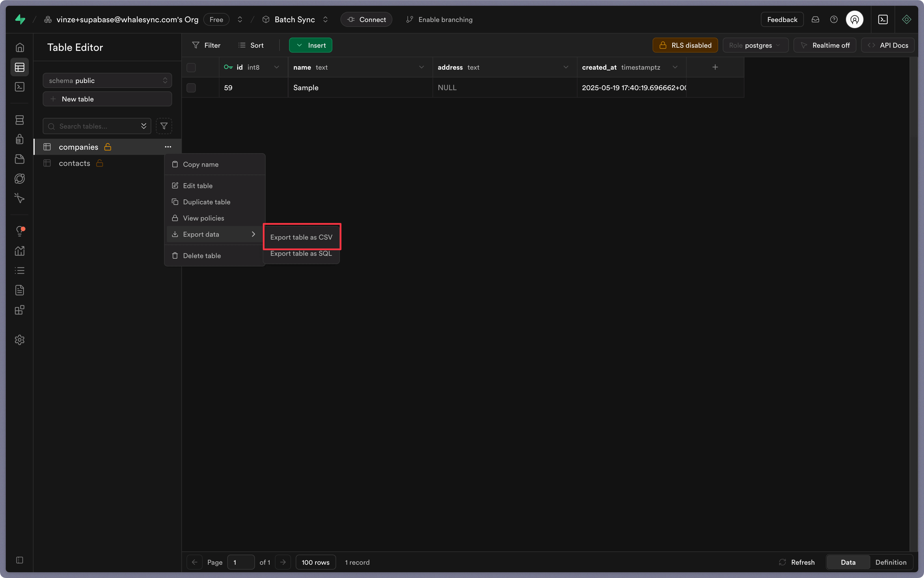Open the help question mark icon

click(834, 19)
